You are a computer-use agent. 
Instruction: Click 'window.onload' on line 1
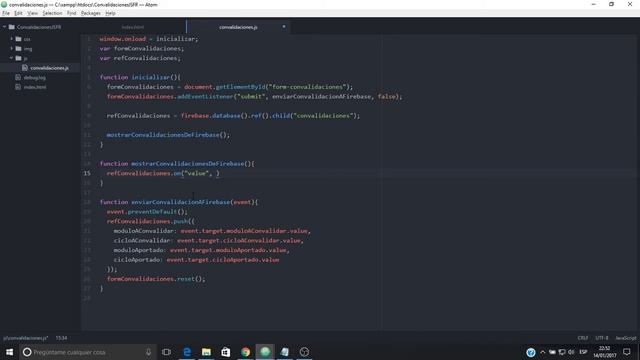pos(122,39)
